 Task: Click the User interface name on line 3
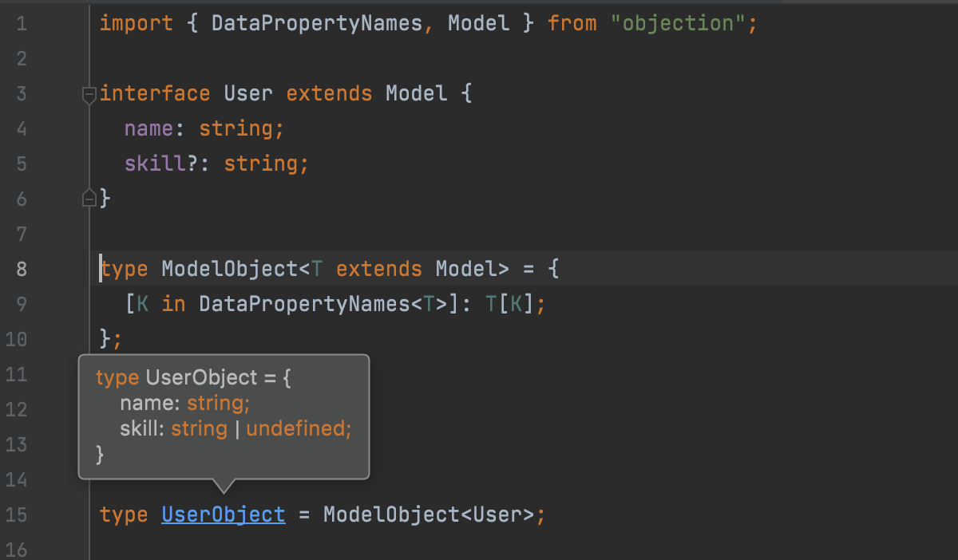point(248,94)
